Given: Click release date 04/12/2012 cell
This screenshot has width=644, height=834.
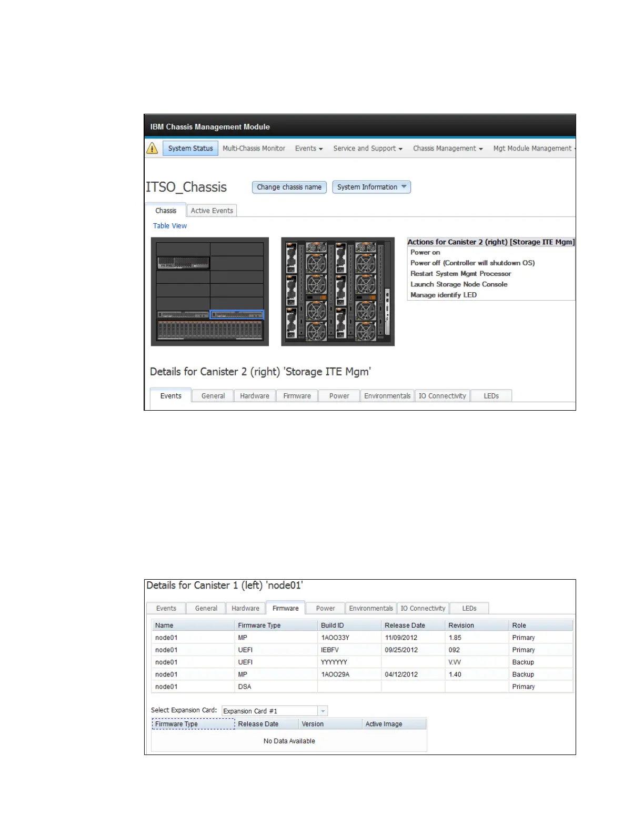Looking at the screenshot, I should point(413,674).
